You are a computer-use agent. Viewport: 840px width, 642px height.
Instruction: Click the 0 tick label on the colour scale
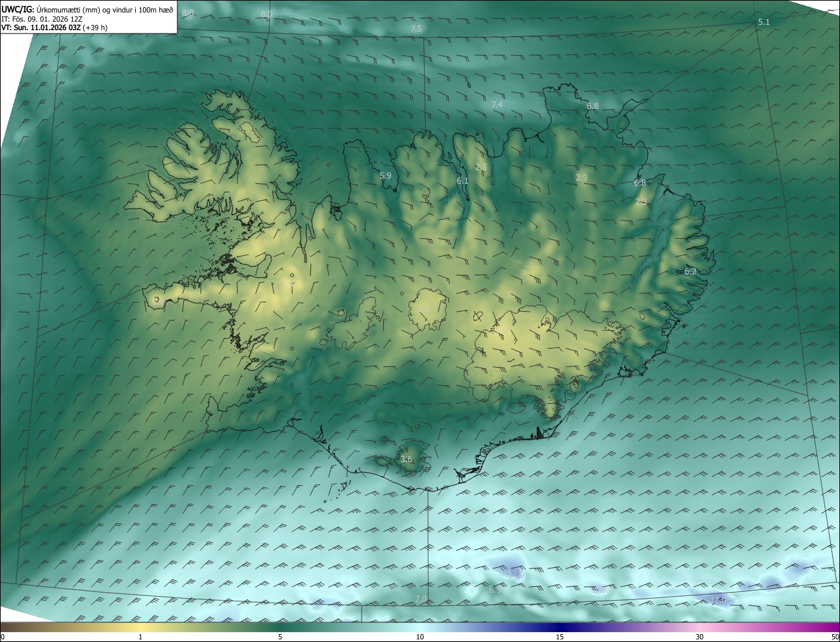(x=3, y=637)
